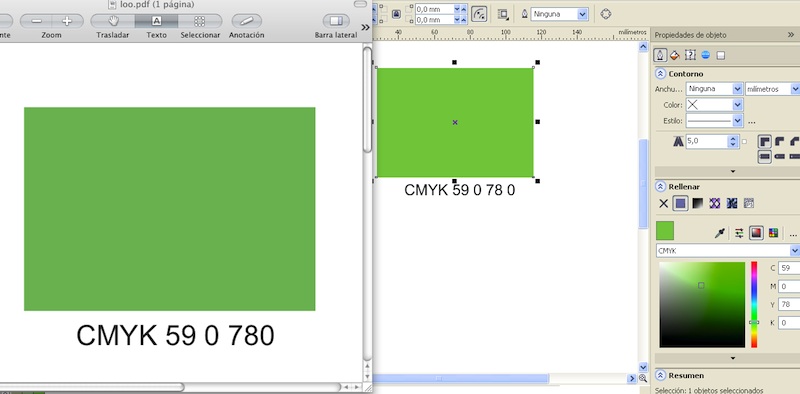This screenshot has height=394, width=800.
Task: Toggle the Texto selection mode
Action: [x=157, y=21]
